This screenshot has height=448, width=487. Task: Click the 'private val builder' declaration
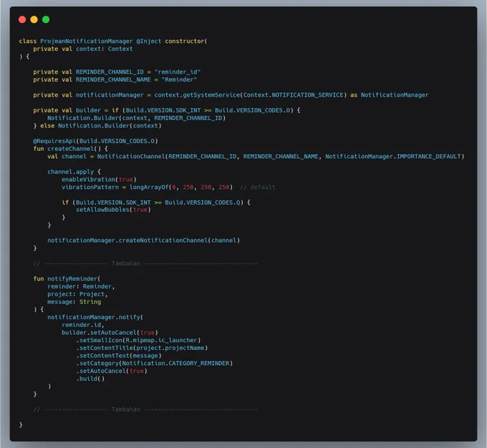[x=67, y=110]
